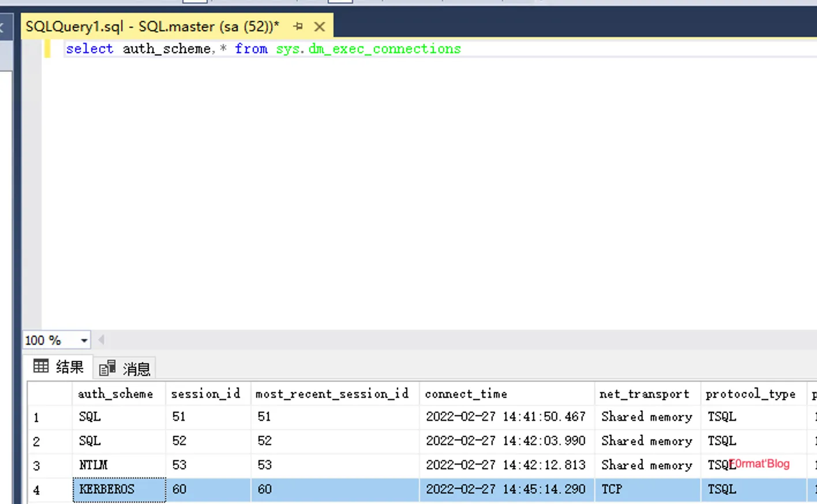The width and height of the screenshot is (817, 504).
Task: Activate the SQLQuery1.sql - SQL.master tab title
Action: [x=152, y=27]
